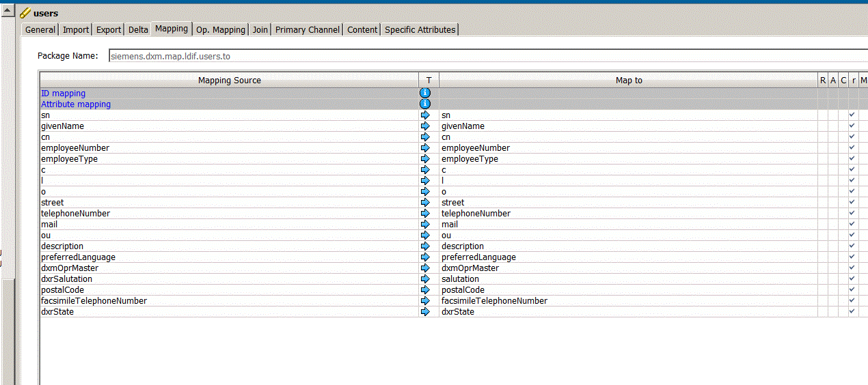
Task: Click the arrow icon for dxrSalutation mapping
Action: point(425,279)
